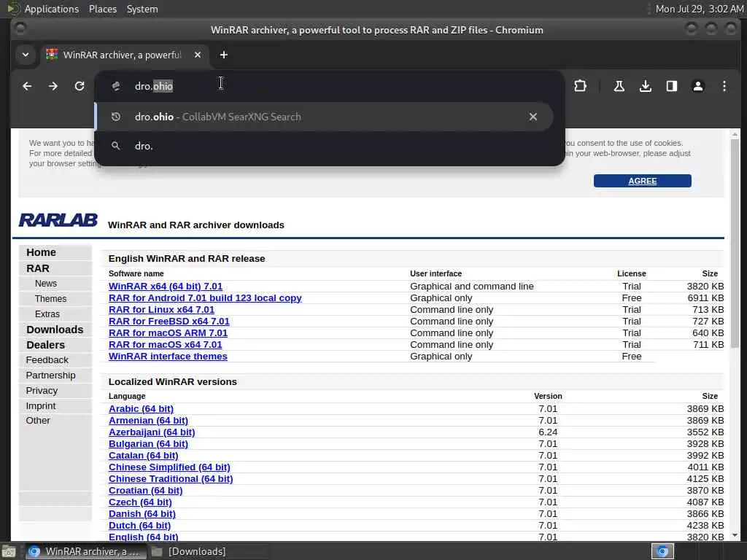Close the WinRAR archiver tab
This screenshot has height=560, width=747.
(198, 55)
